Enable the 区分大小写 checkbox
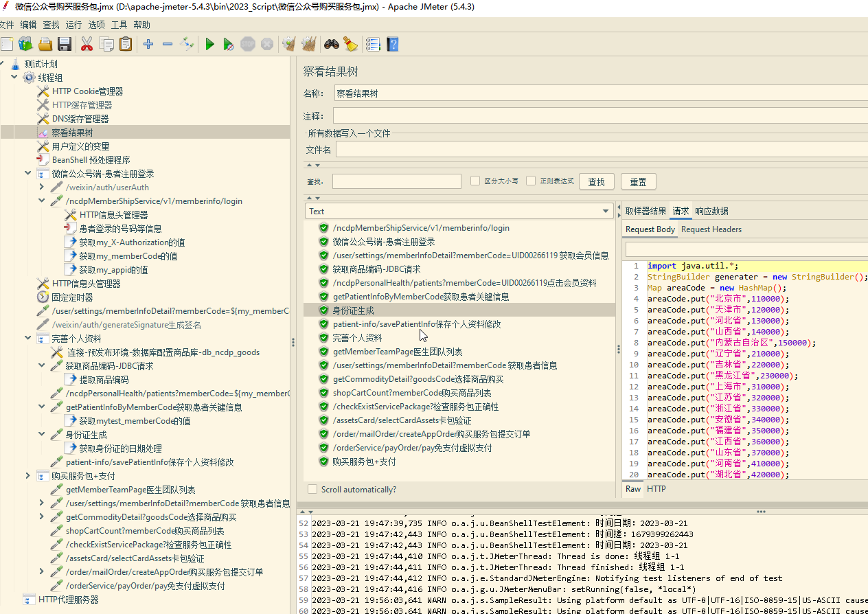Viewport: 868px width, 614px height. point(475,181)
